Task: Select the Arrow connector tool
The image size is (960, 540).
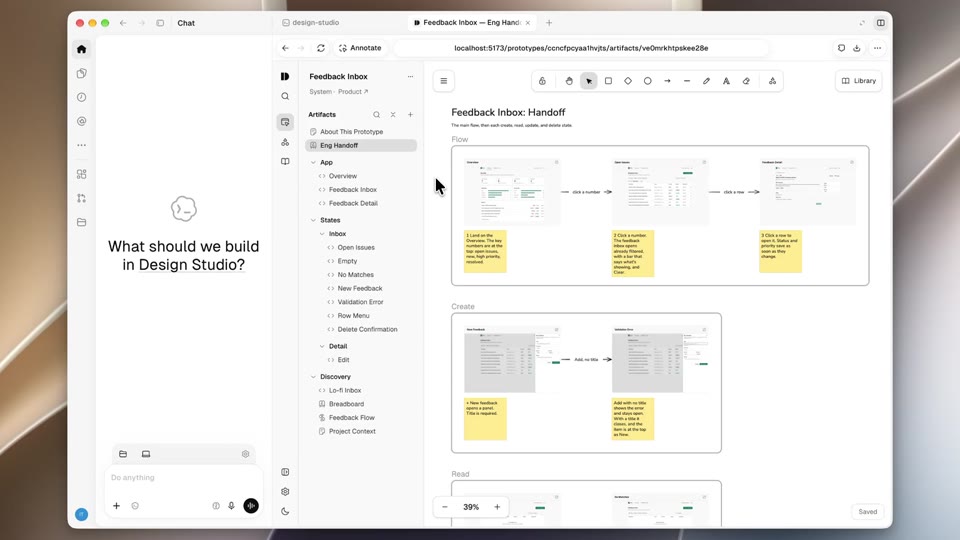Action: click(667, 81)
